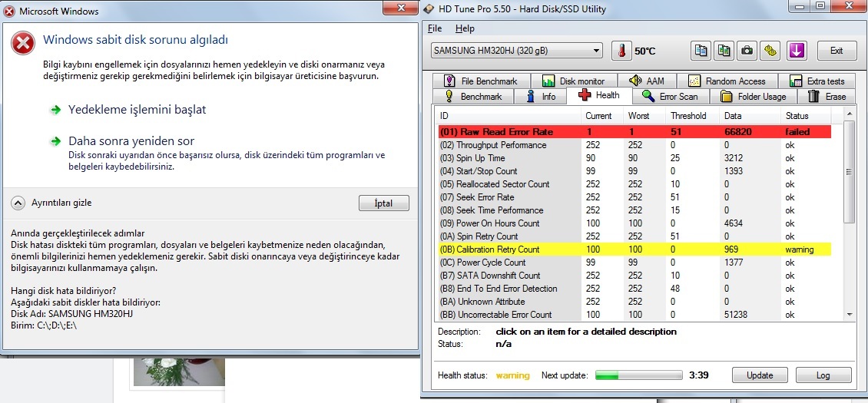Select the Spin Up Time row
Image resolution: width=868 pixels, height=403 pixels.
click(634, 158)
